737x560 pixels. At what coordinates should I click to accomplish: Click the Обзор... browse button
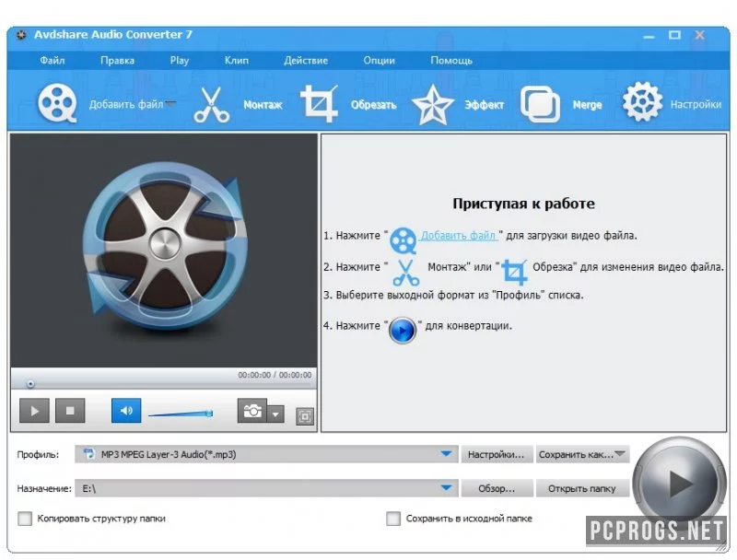click(x=497, y=488)
